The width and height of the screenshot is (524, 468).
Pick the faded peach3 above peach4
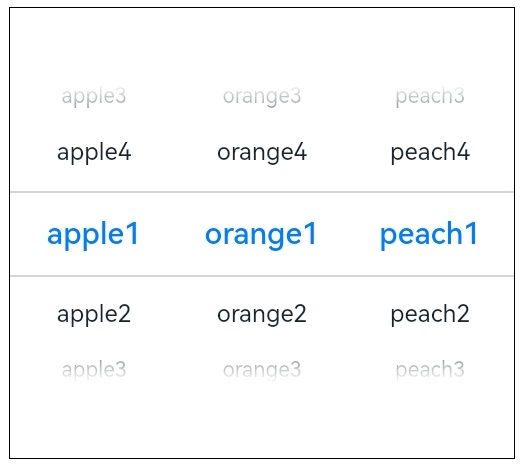click(x=430, y=96)
